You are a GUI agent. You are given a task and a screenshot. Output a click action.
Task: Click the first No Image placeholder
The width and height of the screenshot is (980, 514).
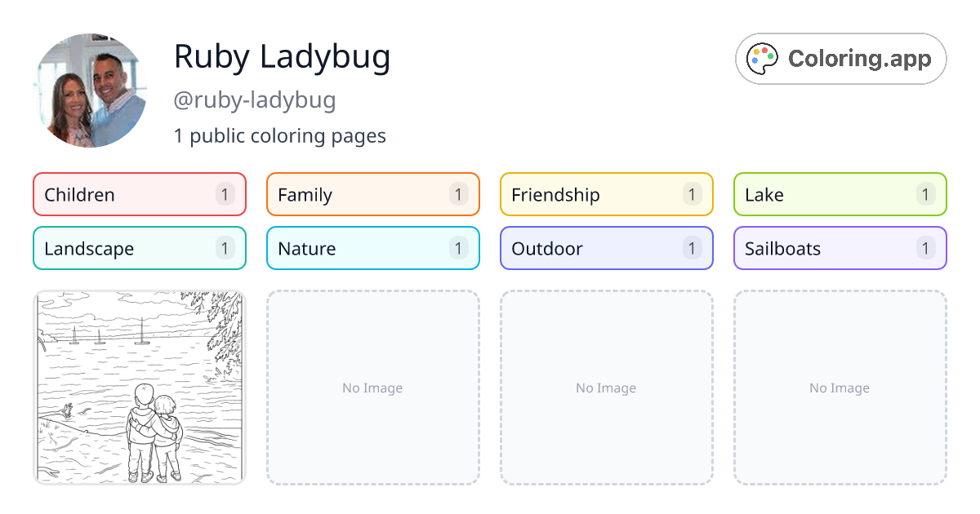372,388
